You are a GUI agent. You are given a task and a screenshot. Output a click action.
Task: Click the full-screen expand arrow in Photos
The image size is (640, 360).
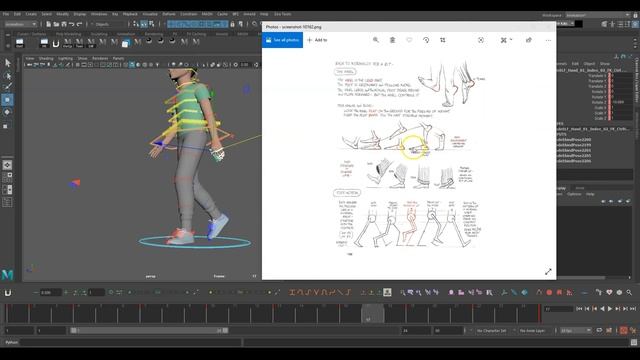[548, 272]
